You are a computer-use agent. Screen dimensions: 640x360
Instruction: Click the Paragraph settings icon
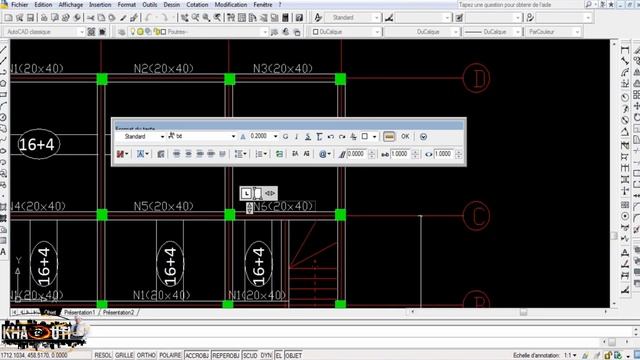[161, 154]
